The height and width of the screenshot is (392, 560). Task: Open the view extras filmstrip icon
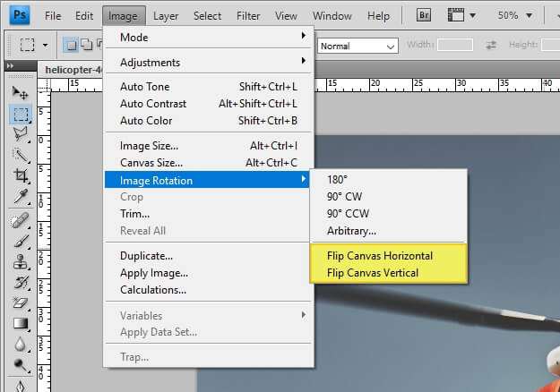[456, 15]
